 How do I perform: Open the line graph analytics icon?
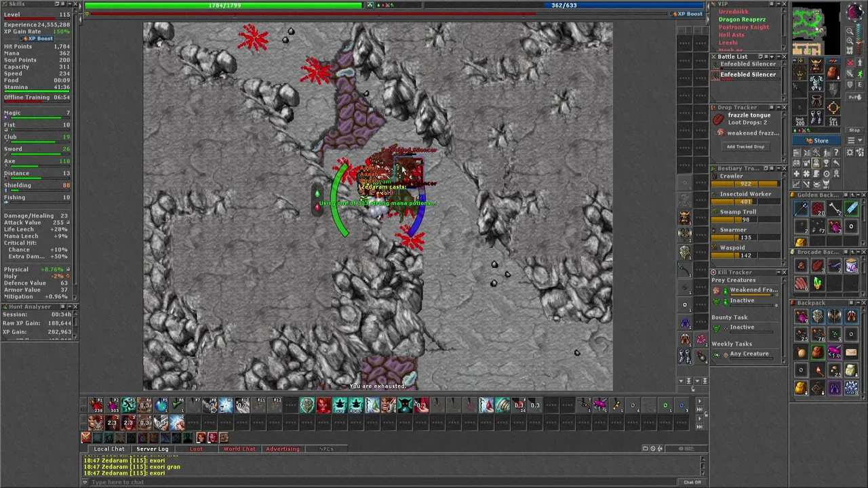point(797,183)
